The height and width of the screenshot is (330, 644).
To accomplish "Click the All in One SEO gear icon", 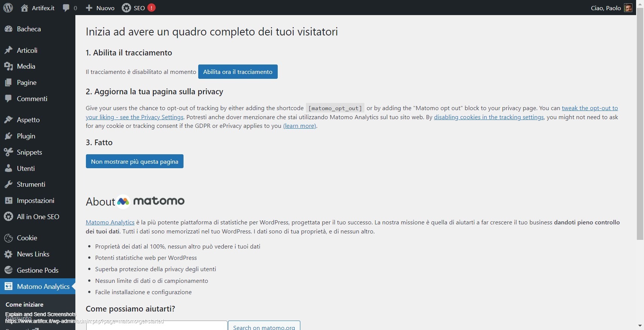I will coord(8,216).
